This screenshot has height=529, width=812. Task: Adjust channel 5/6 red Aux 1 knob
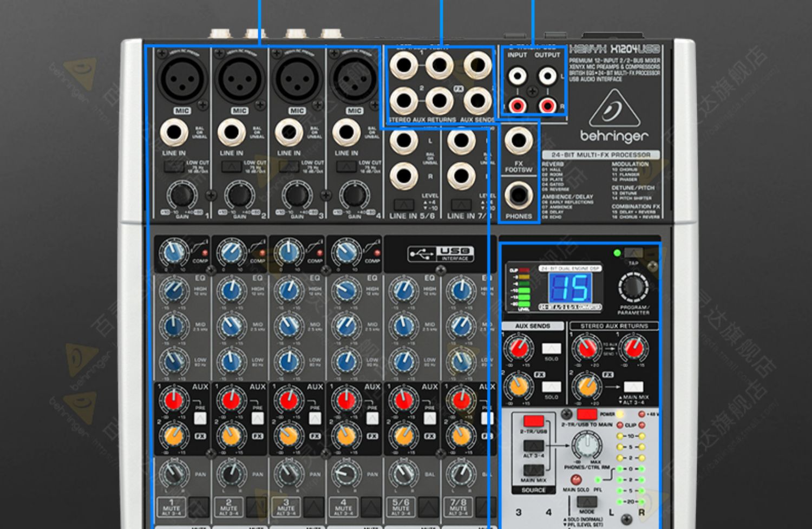pyautogui.click(x=403, y=401)
